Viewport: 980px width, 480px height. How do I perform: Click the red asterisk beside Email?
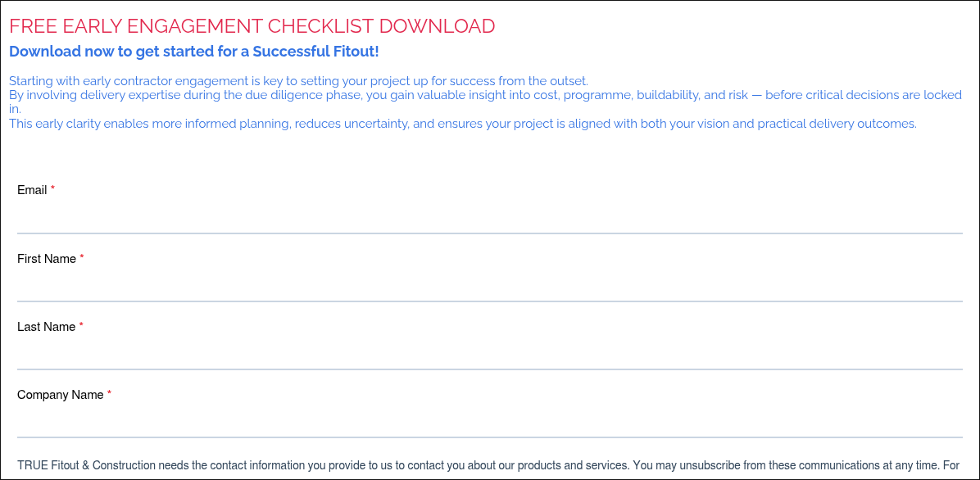pyautogui.click(x=52, y=188)
